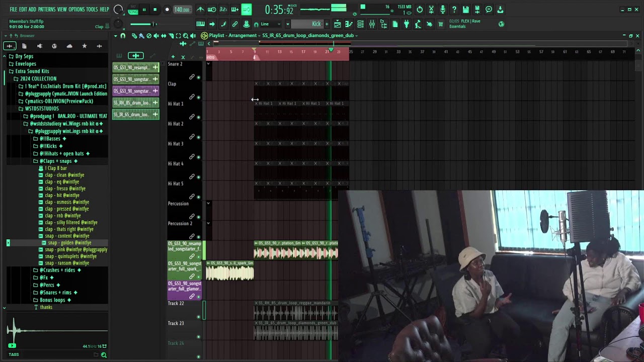Screen dimensions: 644x362
Task: Toggle the overdub blend recording icon
Action: 234,10
